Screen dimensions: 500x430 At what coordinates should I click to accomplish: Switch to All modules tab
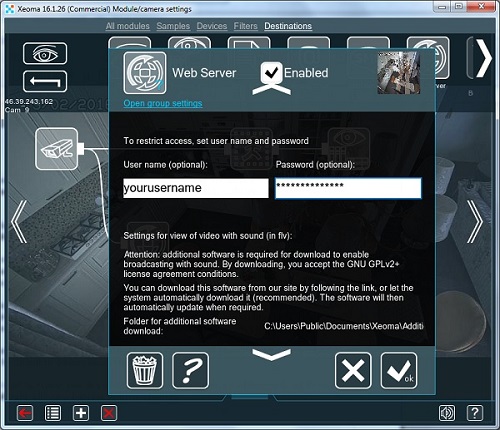[128, 26]
